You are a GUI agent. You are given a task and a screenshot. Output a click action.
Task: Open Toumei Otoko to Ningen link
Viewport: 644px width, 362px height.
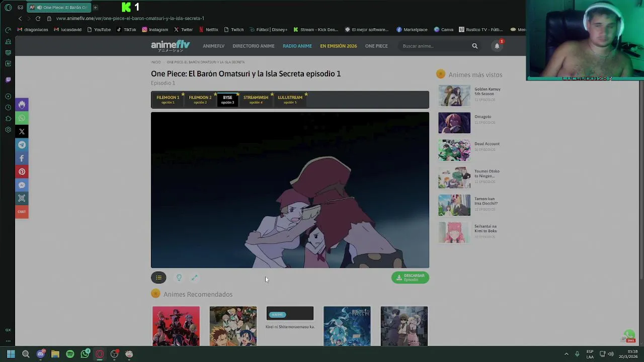coord(487,173)
